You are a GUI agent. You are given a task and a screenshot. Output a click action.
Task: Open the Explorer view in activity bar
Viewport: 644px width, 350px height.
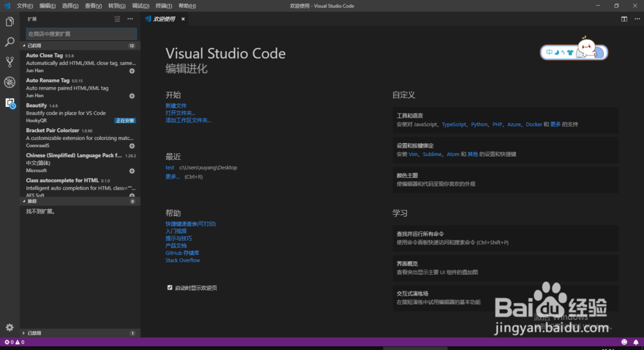10,21
